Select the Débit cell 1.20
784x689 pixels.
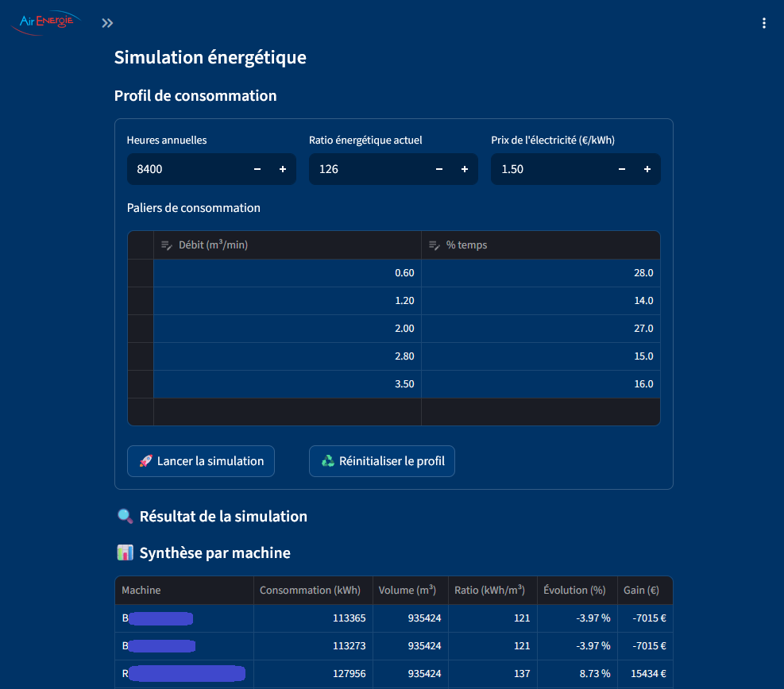tap(288, 301)
